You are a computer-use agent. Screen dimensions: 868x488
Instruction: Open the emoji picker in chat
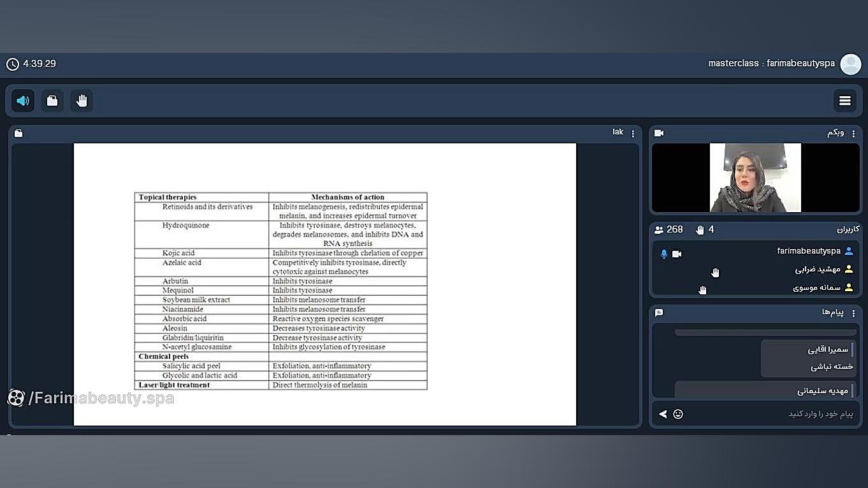pyautogui.click(x=678, y=414)
